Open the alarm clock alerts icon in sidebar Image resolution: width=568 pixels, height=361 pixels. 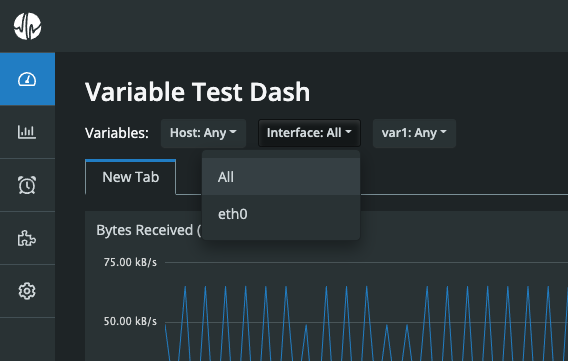pyautogui.click(x=27, y=185)
